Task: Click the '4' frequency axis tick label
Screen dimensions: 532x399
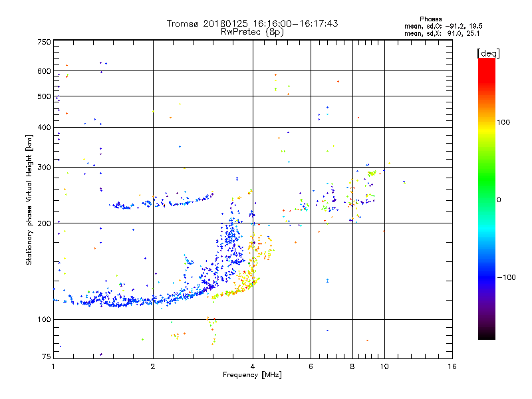Action: pyautogui.click(x=253, y=366)
